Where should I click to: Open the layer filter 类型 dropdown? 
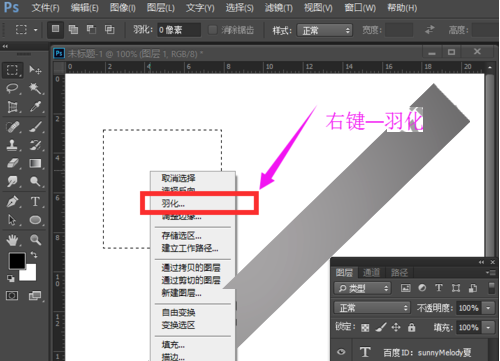362,288
